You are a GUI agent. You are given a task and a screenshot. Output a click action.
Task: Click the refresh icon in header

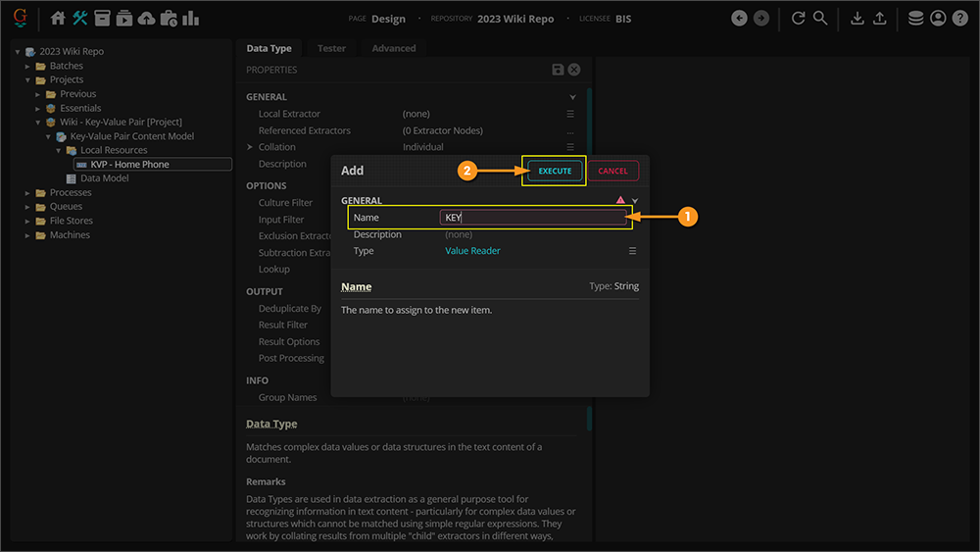798,19
